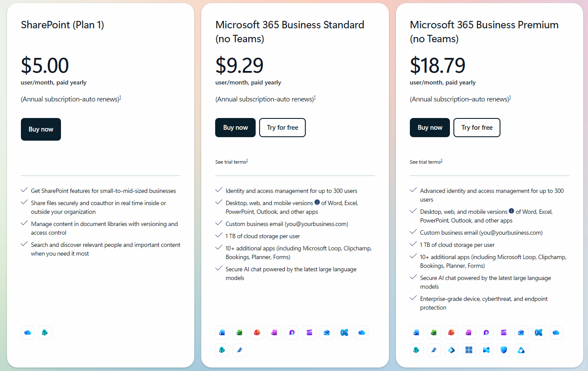
Task: Select the Outlook icon under Business Standard
Action: tap(327, 332)
